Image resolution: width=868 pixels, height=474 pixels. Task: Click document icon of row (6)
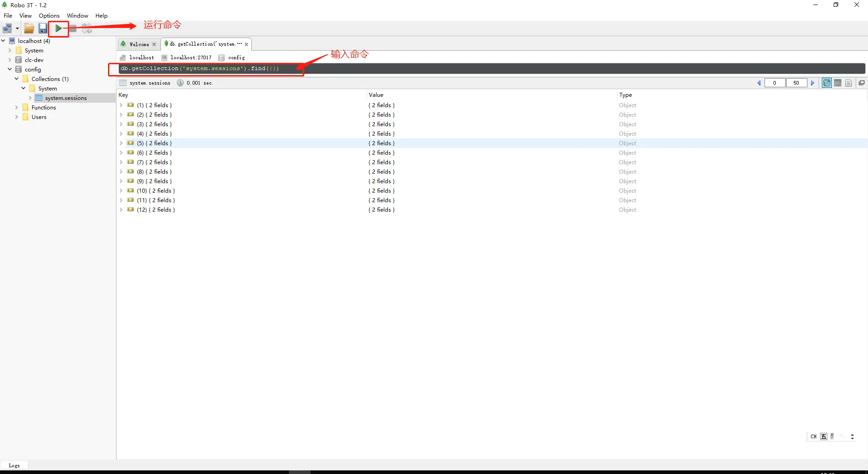click(x=131, y=152)
